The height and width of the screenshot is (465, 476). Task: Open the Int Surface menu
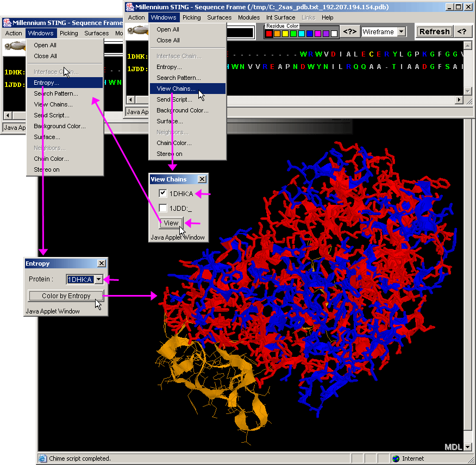(x=281, y=17)
